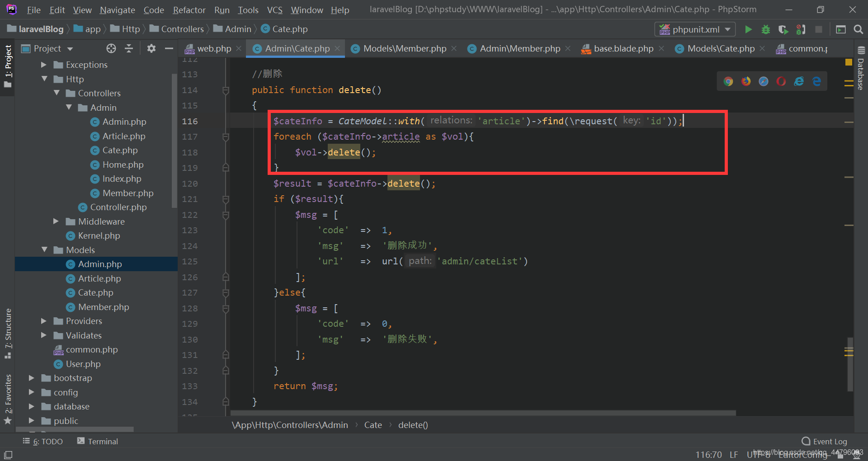Run with coverage icon
Viewport: 868px width, 461px height.
[x=783, y=29]
